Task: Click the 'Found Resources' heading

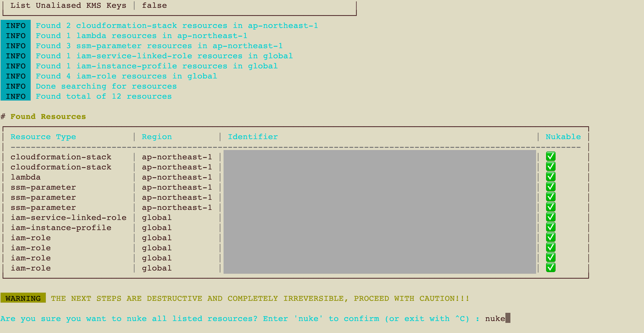Action: [48, 116]
